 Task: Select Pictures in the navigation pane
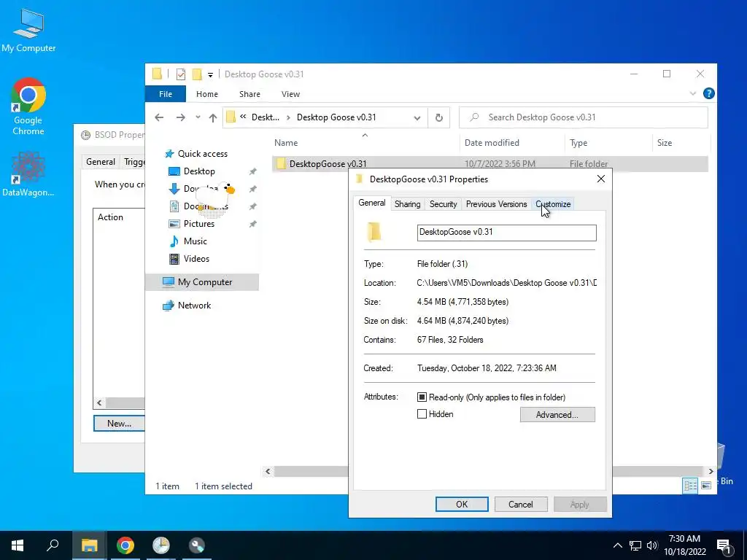pos(199,224)
